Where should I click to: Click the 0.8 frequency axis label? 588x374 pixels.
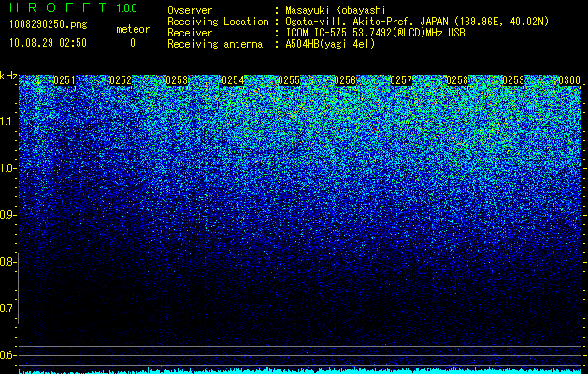7,262
